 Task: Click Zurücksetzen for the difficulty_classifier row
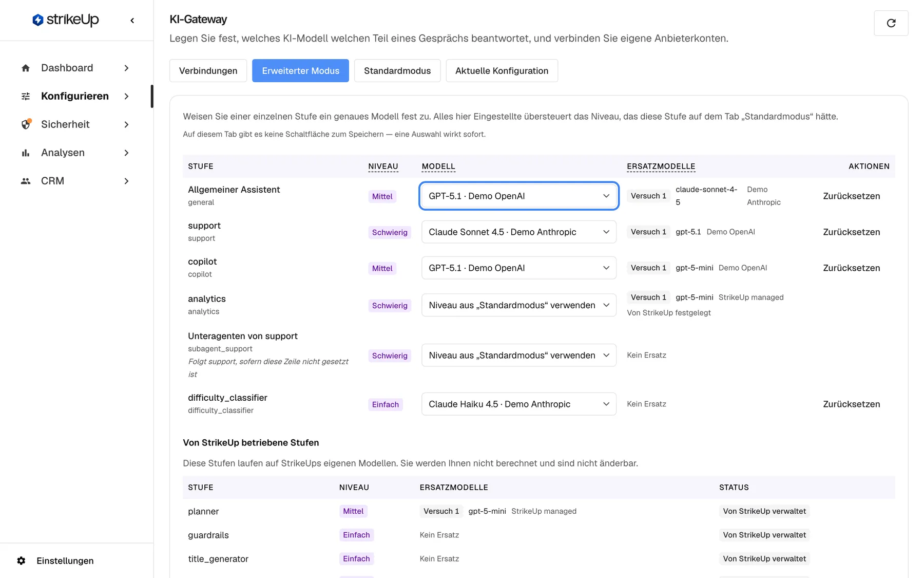(851, 404)
